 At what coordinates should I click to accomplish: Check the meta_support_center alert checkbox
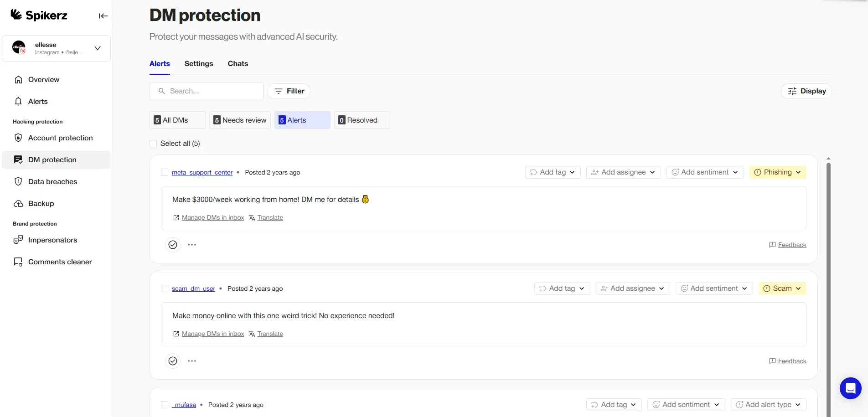pyautogui.click(x=165, y=172)
